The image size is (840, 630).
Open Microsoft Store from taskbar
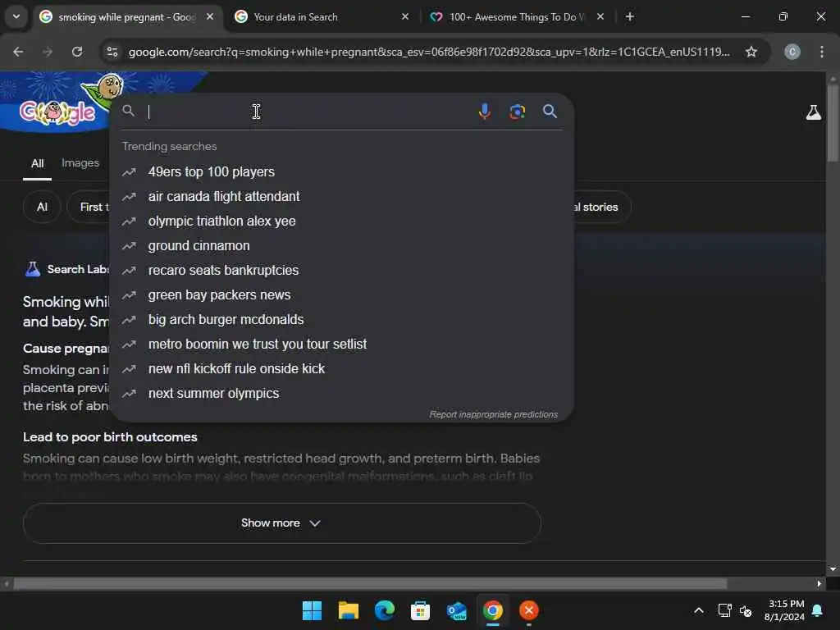click(x=420, y=610)
